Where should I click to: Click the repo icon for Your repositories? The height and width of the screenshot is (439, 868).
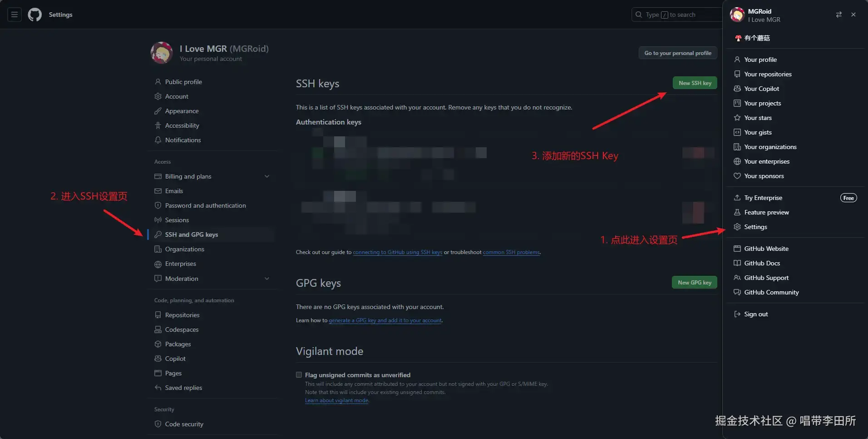[737, 74]
